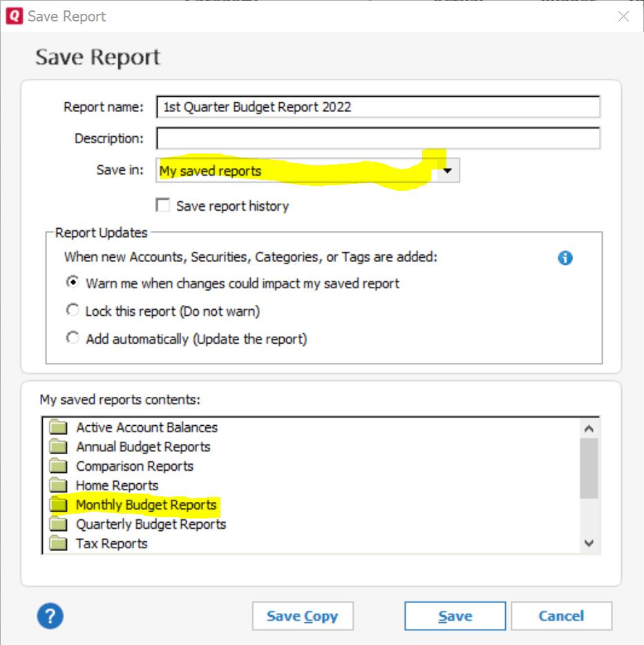Click the Quicken logo icon in title bar
Viewport: 644px width, 645px height.
[x=15, y=16]
